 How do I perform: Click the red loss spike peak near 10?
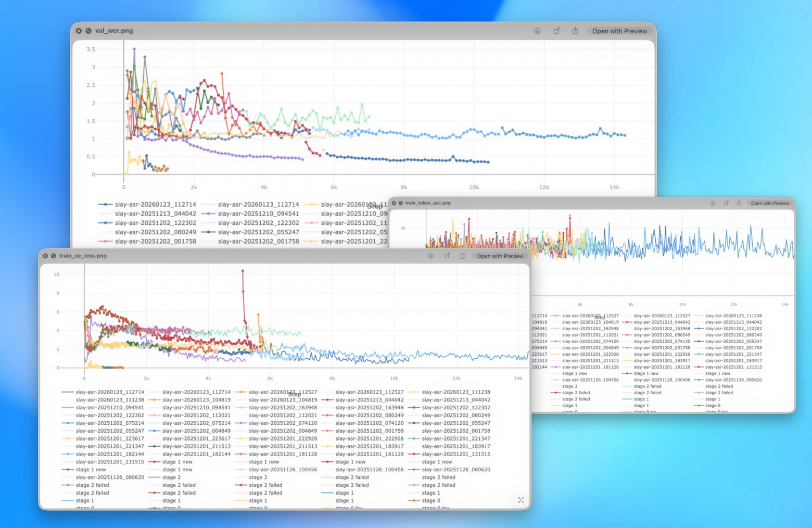[x=243, y=271]
